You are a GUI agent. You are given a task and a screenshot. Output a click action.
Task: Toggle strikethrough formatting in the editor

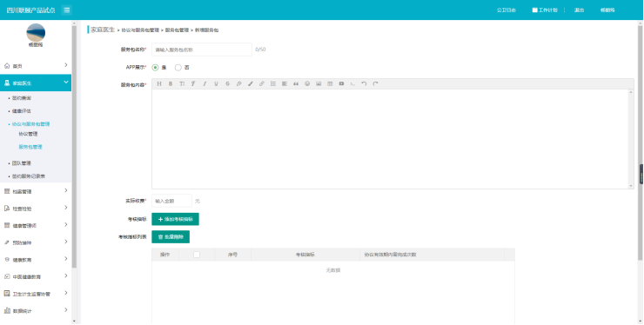[227, 83]
